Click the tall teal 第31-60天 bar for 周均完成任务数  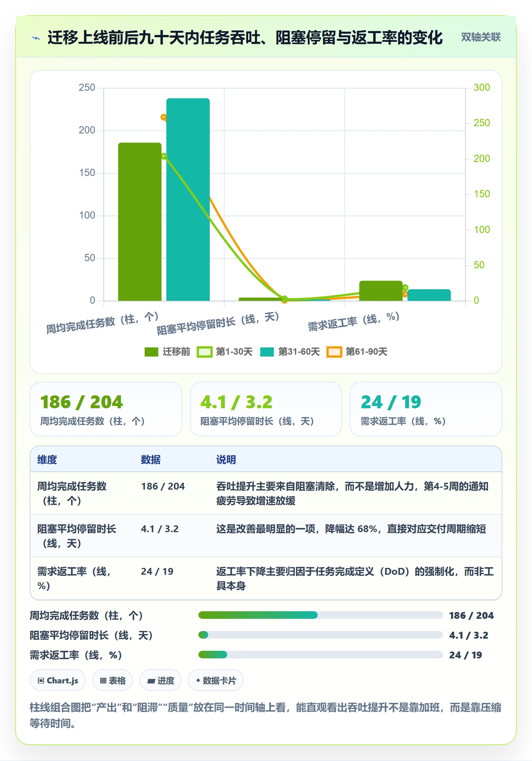point(188,200)
